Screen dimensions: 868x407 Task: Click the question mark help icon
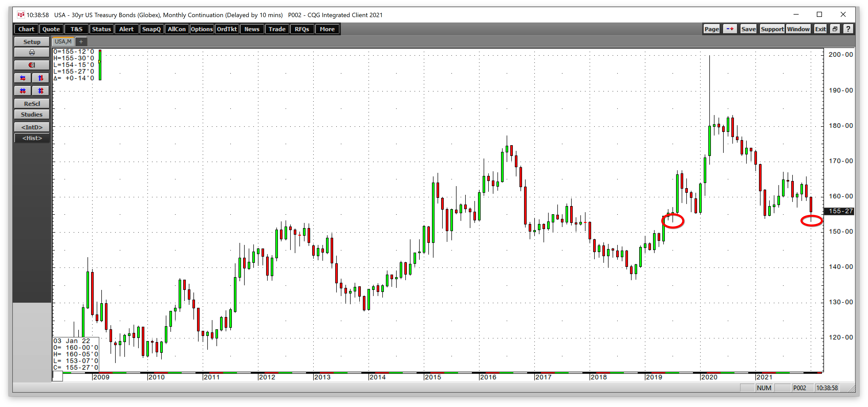point(848,29)
